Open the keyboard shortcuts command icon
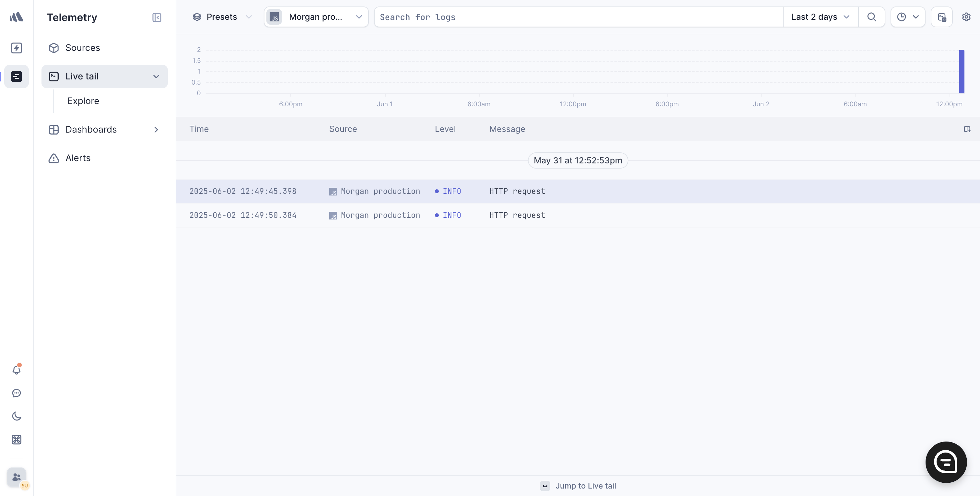This screenshot has height=496, width=980. point(16,439)
